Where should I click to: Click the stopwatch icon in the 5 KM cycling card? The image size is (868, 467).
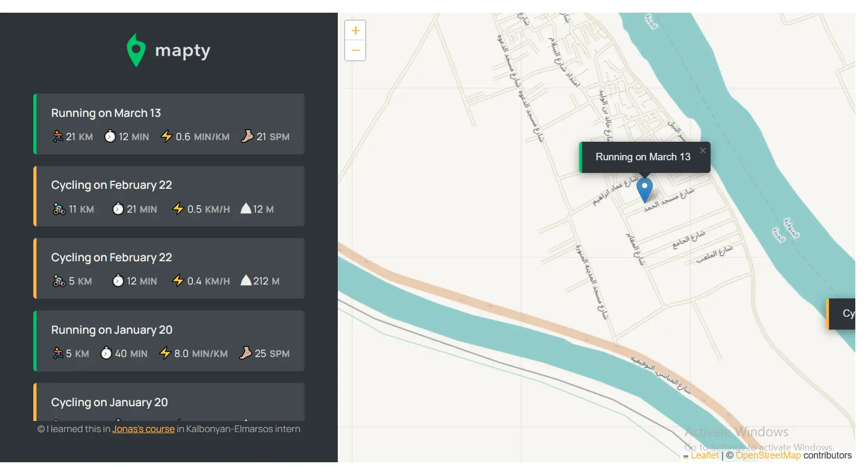pos(118,281)
